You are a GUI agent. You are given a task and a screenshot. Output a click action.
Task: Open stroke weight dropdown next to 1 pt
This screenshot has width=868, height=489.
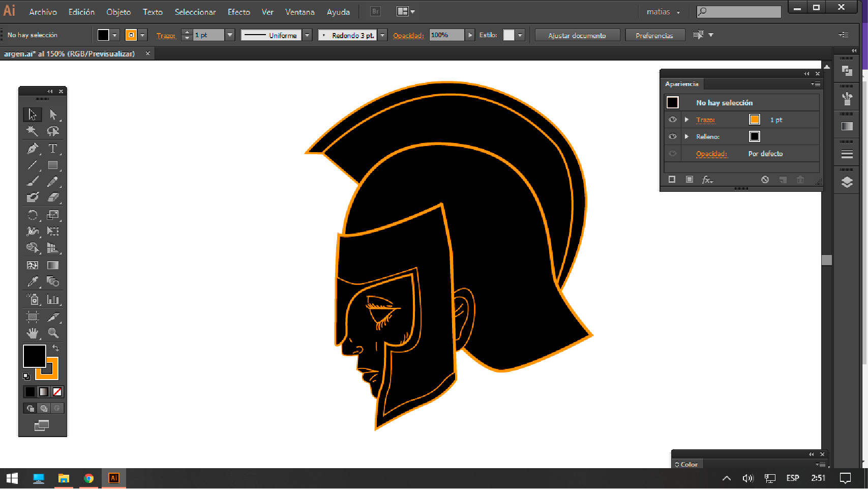point(230,35)
